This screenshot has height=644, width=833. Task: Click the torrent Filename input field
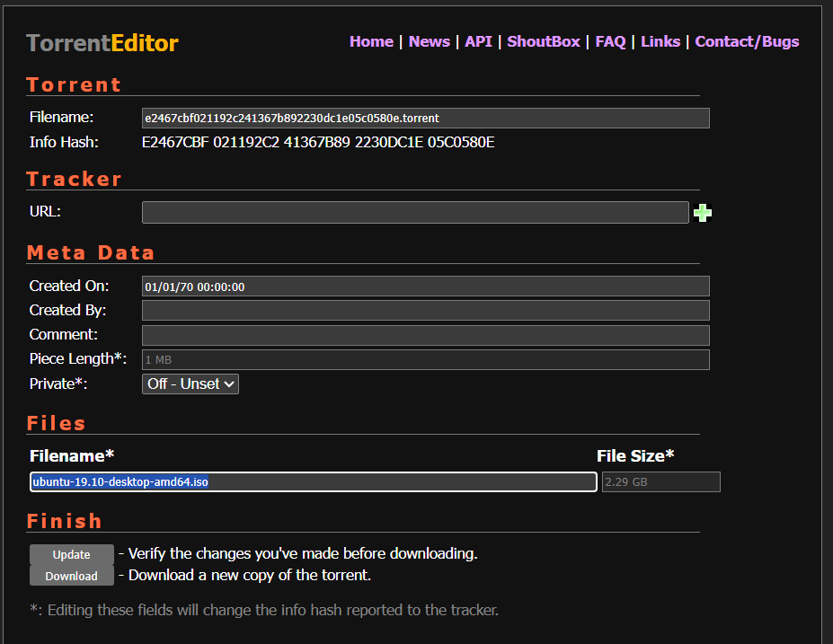coord(425,119)
